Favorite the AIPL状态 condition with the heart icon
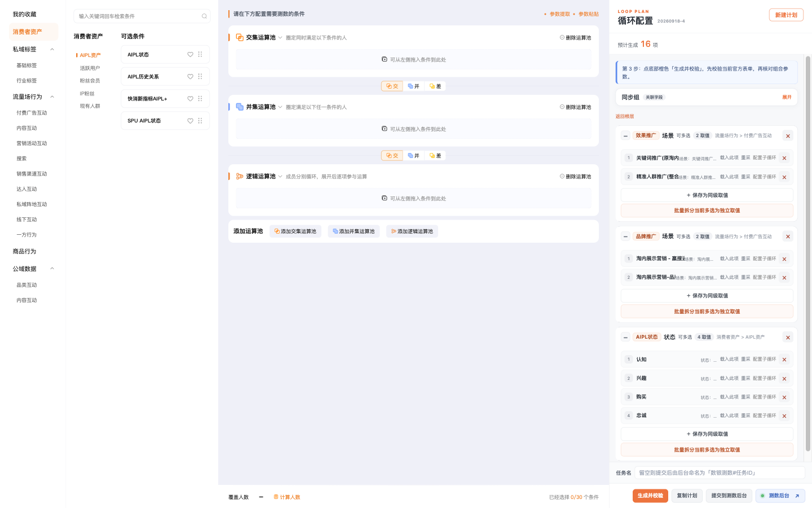Screen dimensions: 812x508 (x=190, y=55)
